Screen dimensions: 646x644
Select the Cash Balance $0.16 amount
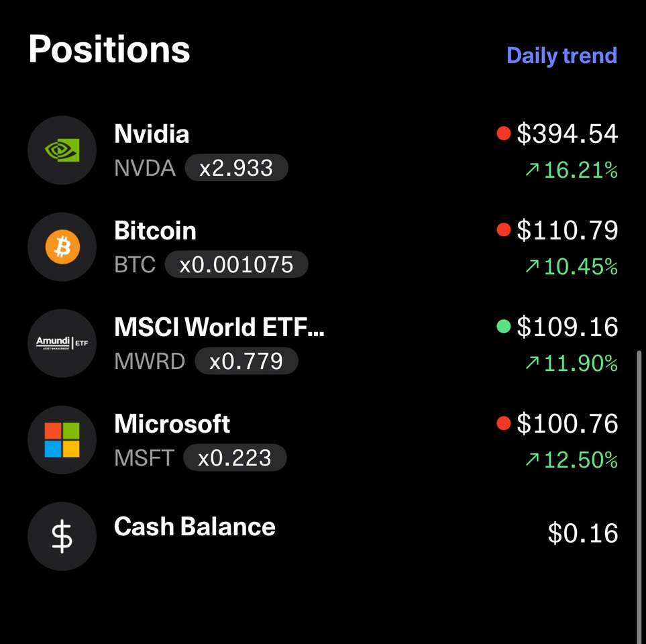coord(582,533)
